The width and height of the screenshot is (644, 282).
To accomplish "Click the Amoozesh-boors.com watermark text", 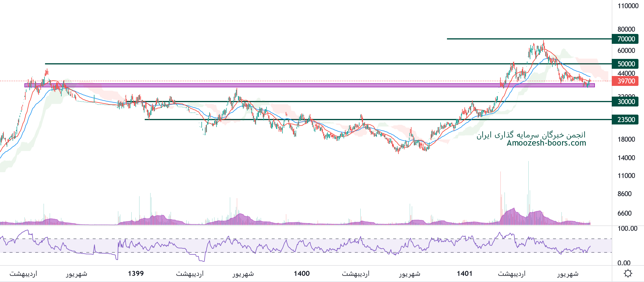I will point(546,143).
